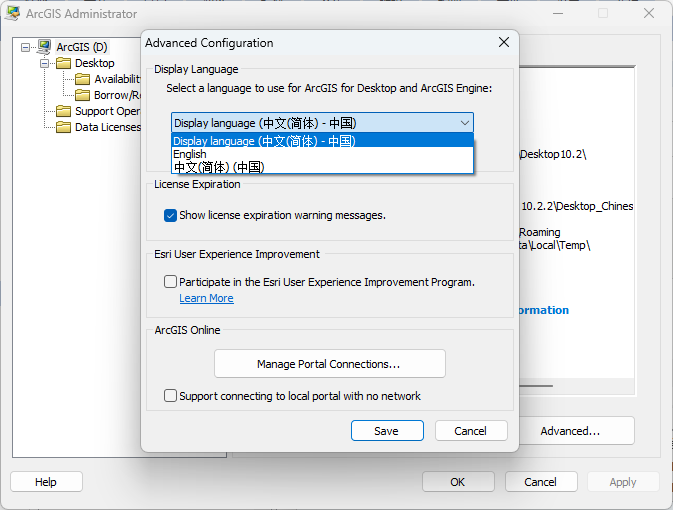Click the Support Operations folder icon
Image resolution: width=673 pixels, height=510 pixels.
pyautogui.click(x=64, y=111)
